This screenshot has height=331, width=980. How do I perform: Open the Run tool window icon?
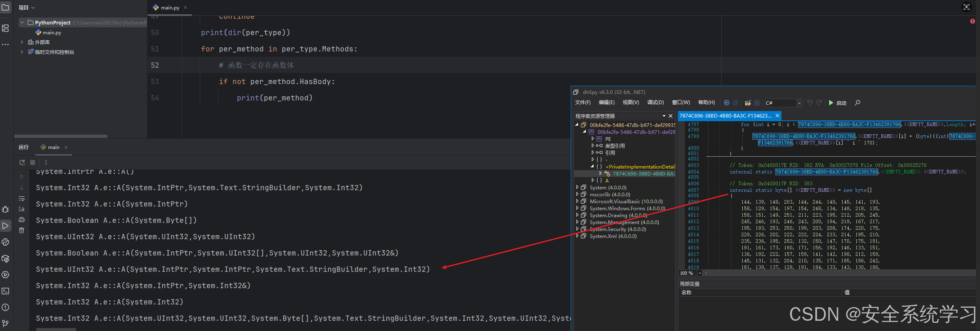point(5,226)
